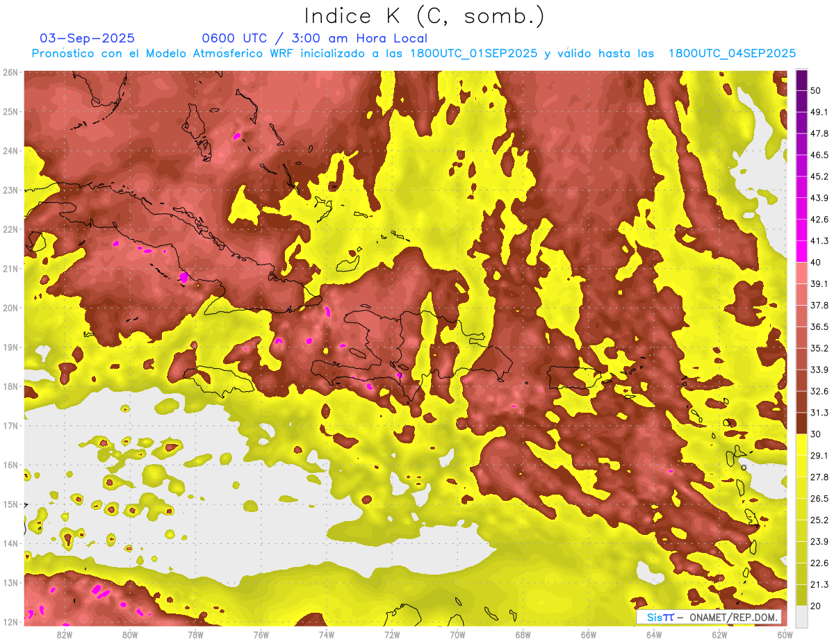Click the colorbar value '47.8'
This screenshot has width=834, height=644.
(x=819, y=133)
